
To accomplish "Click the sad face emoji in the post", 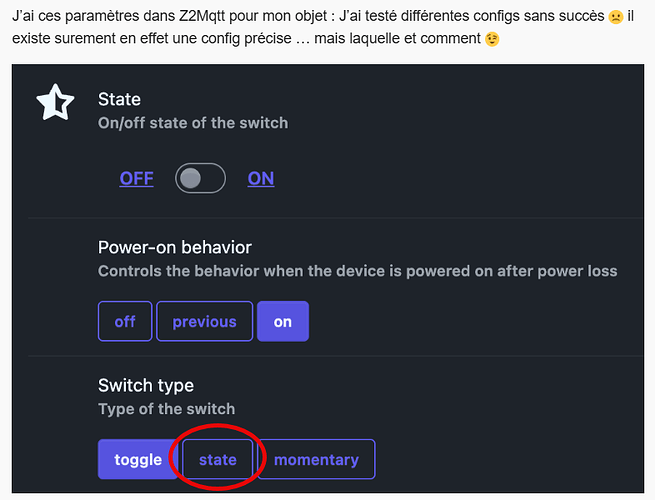I will point(616,18).
